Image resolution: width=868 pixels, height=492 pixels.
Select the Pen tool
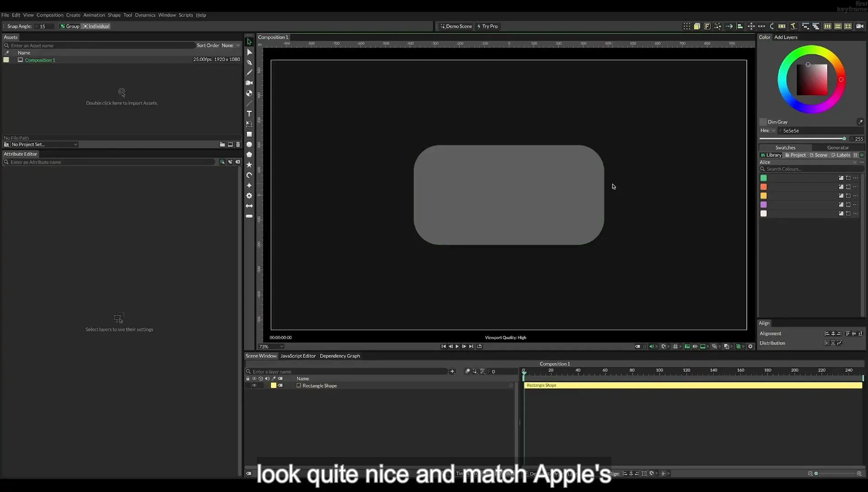249,62
